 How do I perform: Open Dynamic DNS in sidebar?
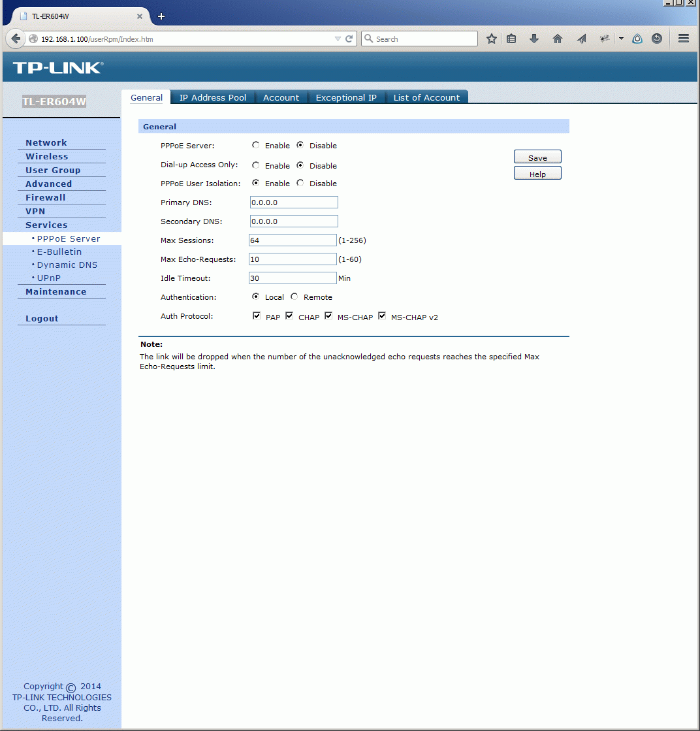[x=67, y=265]
